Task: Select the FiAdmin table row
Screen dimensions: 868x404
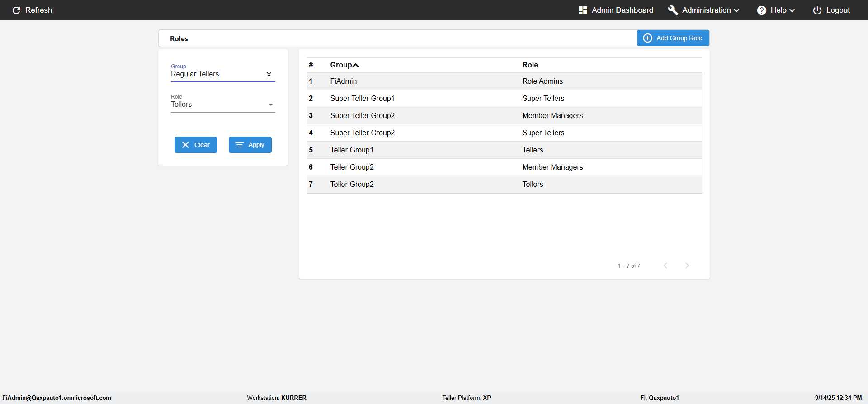Action: pos(504,81)
